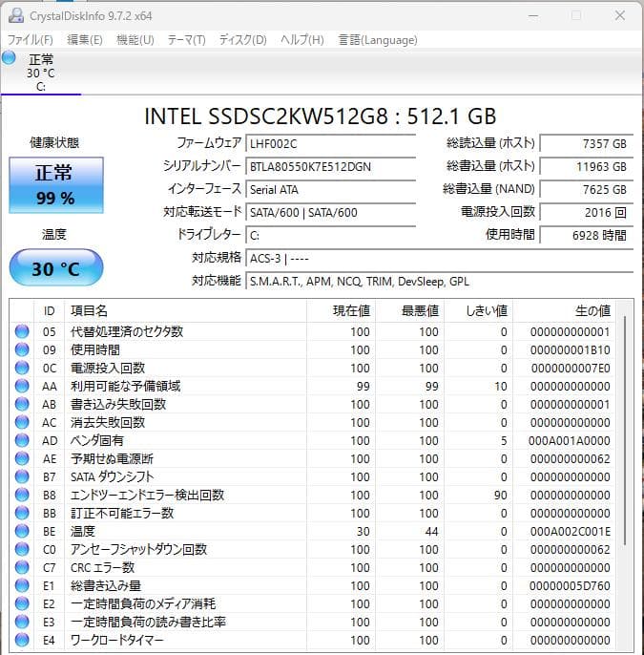Click status orb for AD ベンダ固有
This screenshot has height=655, width=644.
(x=22, y=440)
